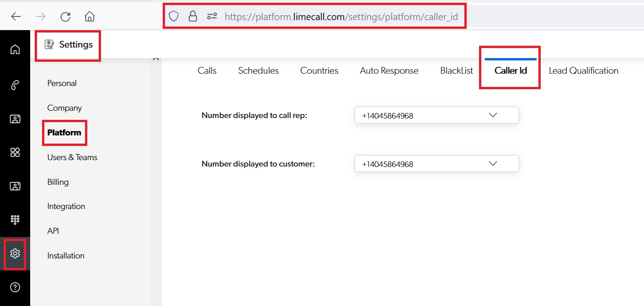Open Users & Teams settings section
The width and height of the screenshot is (644, 306).
[x=72, y=157]
